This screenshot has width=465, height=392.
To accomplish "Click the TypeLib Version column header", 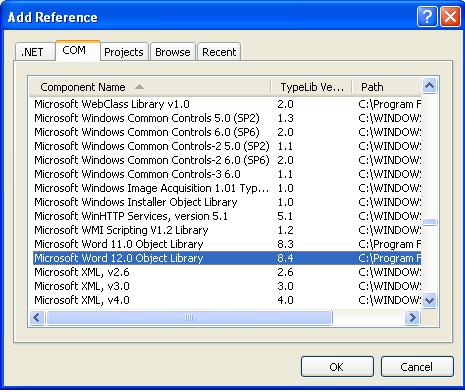I will [312, 87].
